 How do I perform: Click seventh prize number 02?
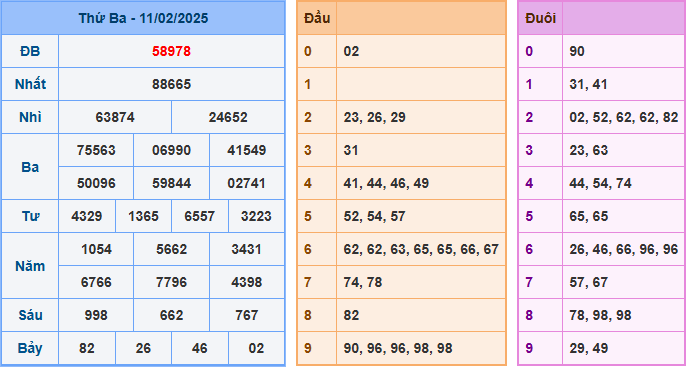pyautogui.click(x=256, y=348)
